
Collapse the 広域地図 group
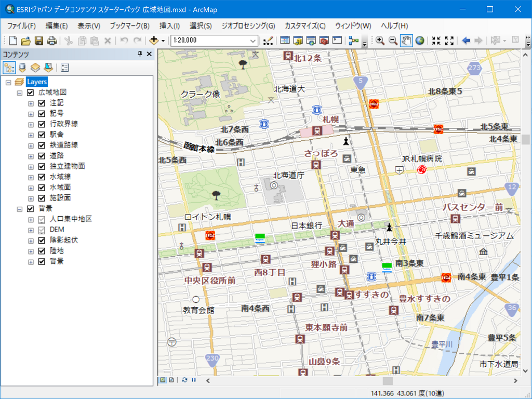click(20, 92)
